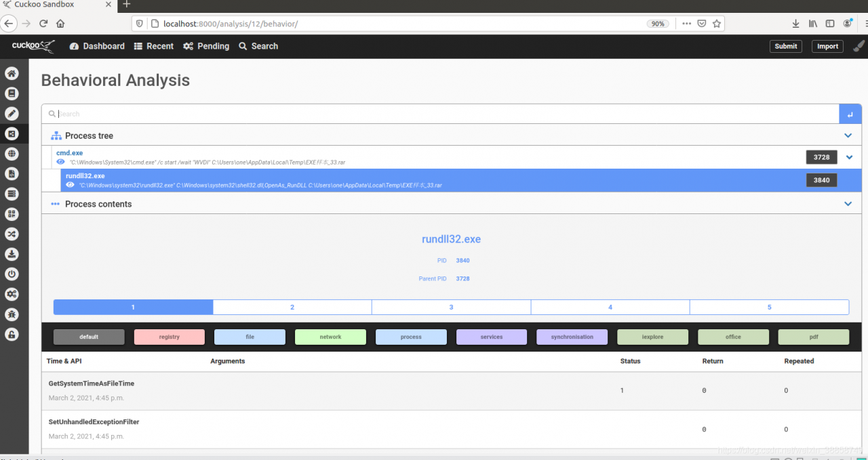The height and width of the screenshot is (460, 868).
Task: Reset zoom via the 90% badge
Action: [x=658, y=23]
